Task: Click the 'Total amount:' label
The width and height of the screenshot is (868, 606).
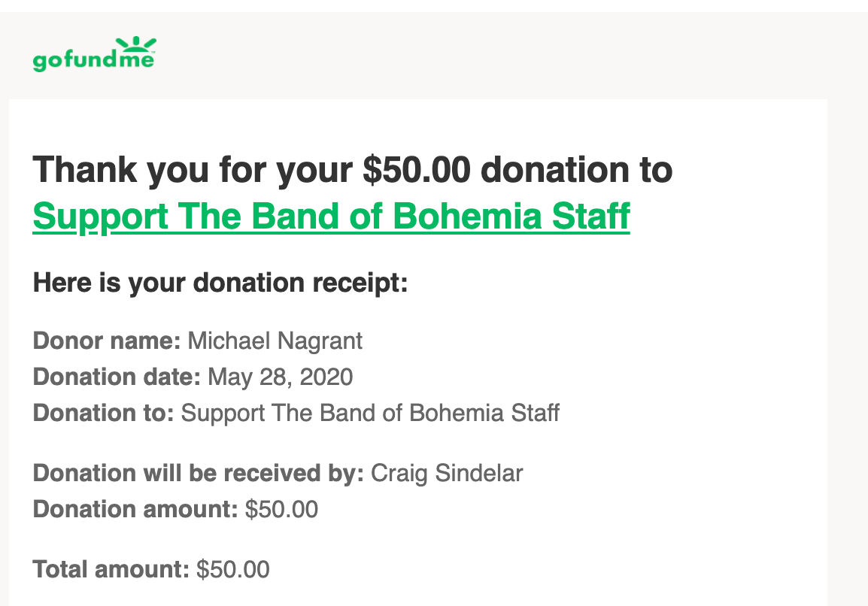Action: pos(111,569)
